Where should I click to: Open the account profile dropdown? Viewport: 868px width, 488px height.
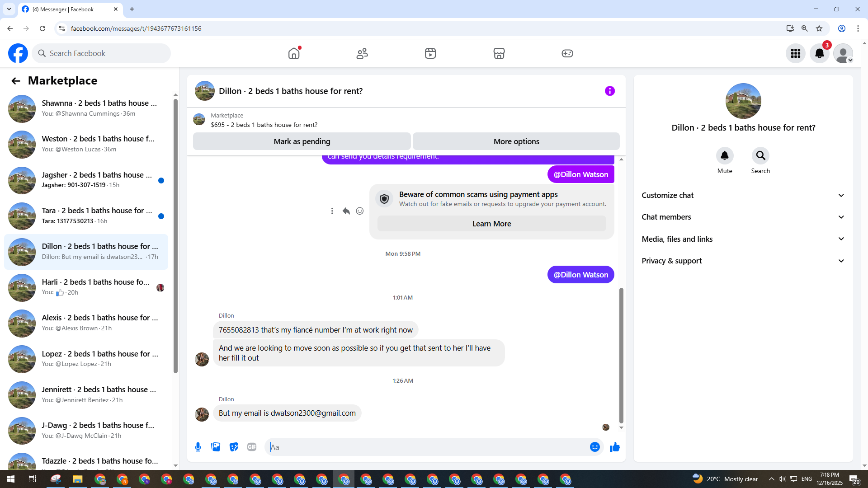pyautogui.click(x=843, y=53)
